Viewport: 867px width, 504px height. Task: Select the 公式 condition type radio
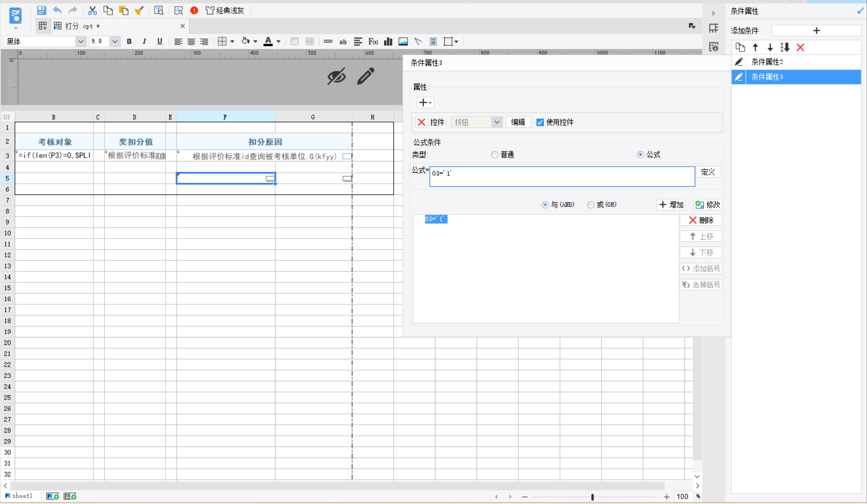640,155
